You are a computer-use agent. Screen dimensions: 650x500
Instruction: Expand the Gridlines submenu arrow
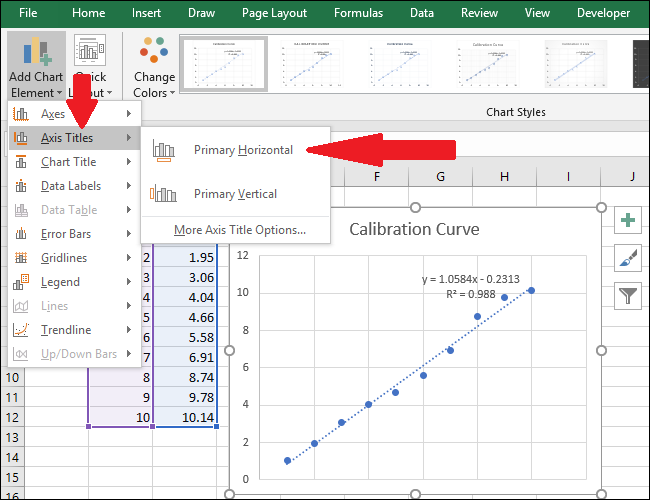click(129, 258)
